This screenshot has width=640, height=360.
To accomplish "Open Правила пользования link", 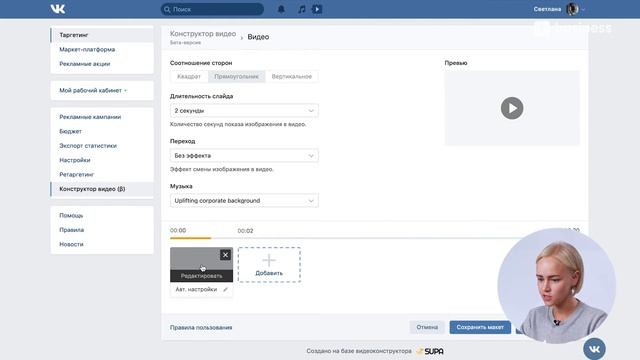I will [x=201, y=327].
